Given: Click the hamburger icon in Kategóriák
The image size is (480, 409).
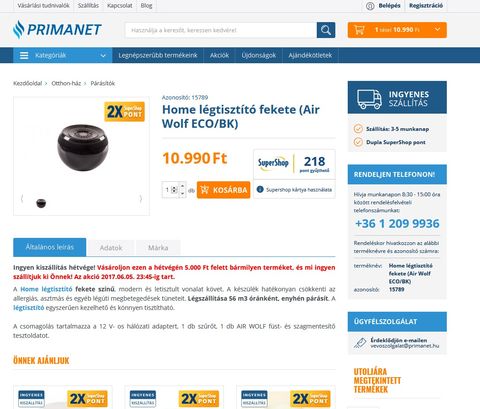Looking at the screenshot, I should coord(24,55).
